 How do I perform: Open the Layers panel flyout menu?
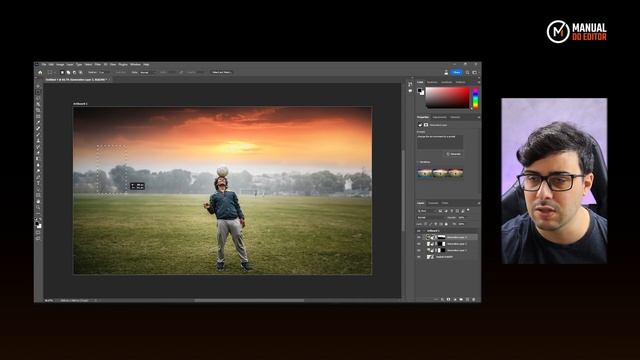pyautogui.click(x=478, y=203)
